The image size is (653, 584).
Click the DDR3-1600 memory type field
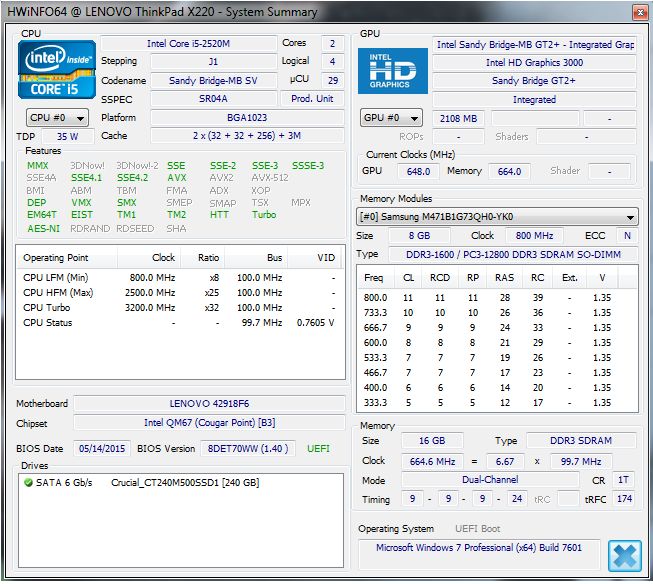click(x=513, y=255)
